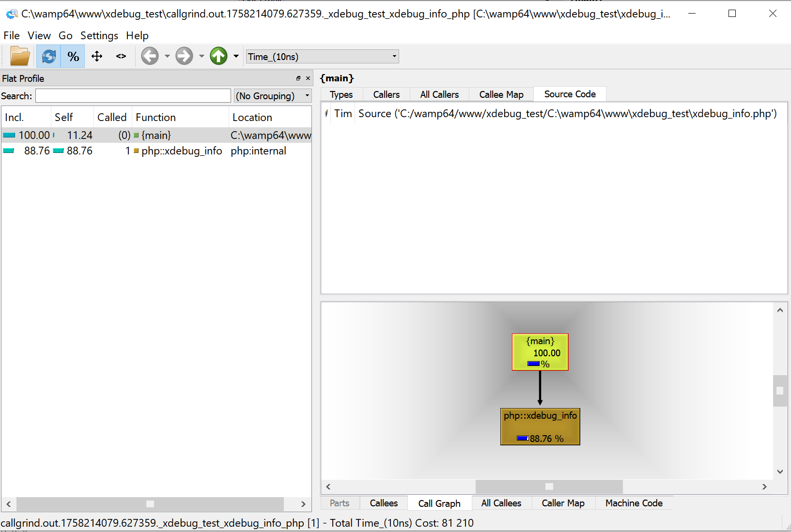791x532 pixels.
Task: Click the Flat Profile search field
Action: coord(133,96)
